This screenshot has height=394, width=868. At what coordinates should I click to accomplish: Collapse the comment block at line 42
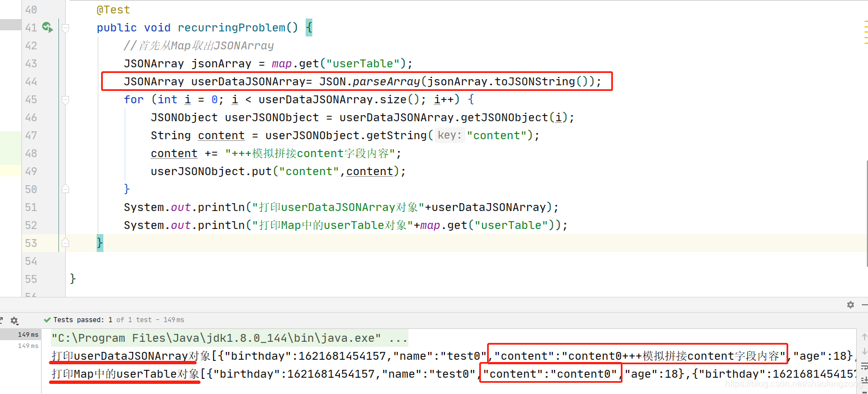tap(65, 45)
